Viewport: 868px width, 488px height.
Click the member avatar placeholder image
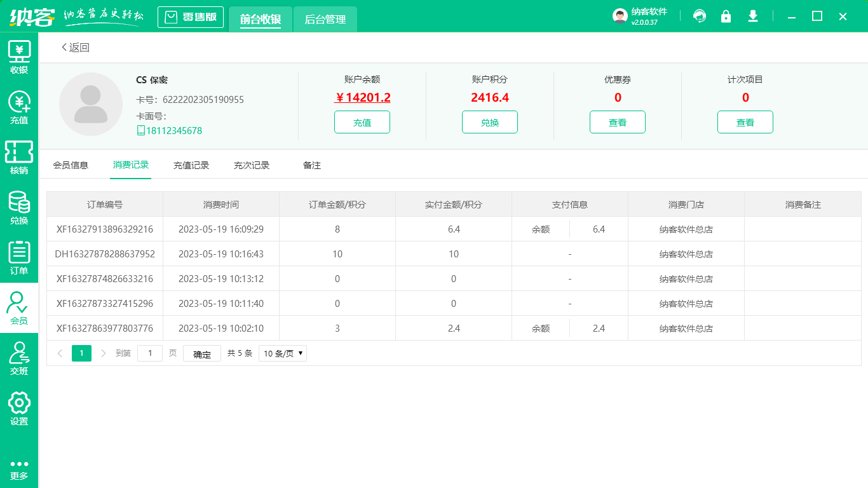91,104
